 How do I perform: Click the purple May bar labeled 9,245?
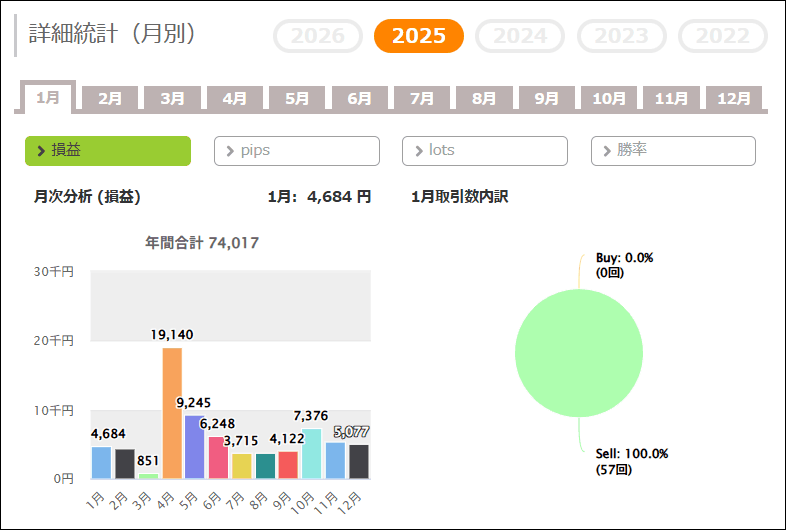(195, 447)
